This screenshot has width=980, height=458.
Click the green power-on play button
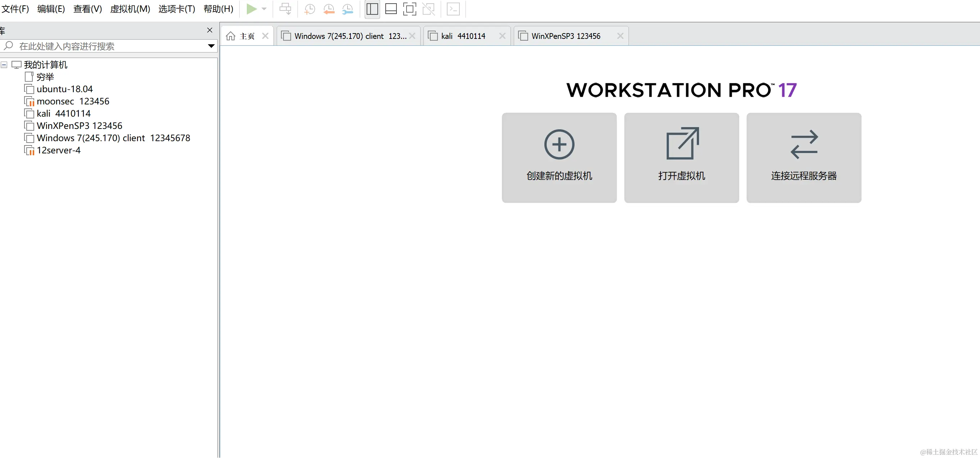(x=251, y=9)
